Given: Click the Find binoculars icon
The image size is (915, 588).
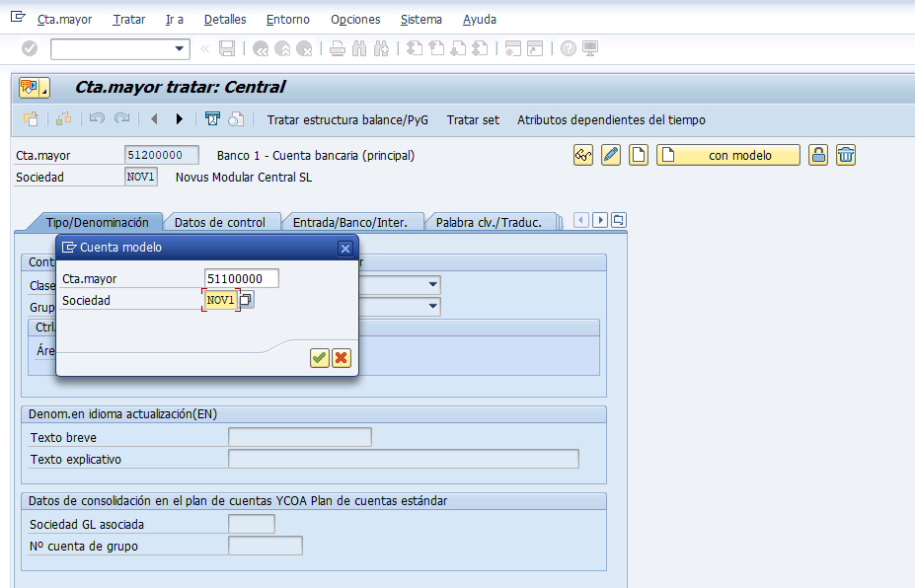Looking at the screenshot, I should 359,48.
